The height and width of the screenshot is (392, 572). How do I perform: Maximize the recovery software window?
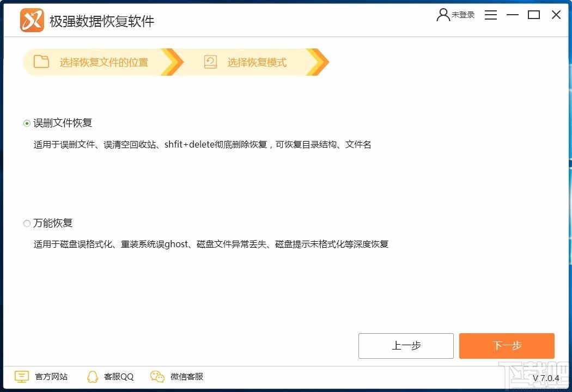[534, 15]
